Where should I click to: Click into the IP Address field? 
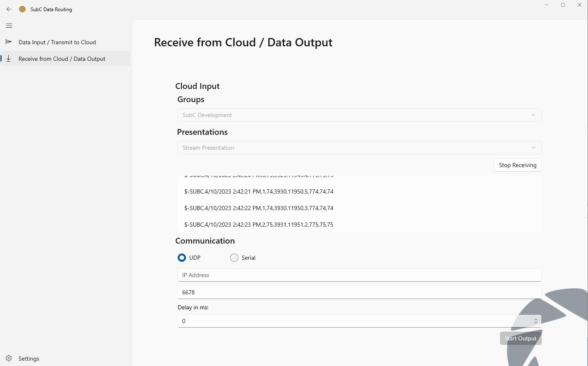pos(359,275)
